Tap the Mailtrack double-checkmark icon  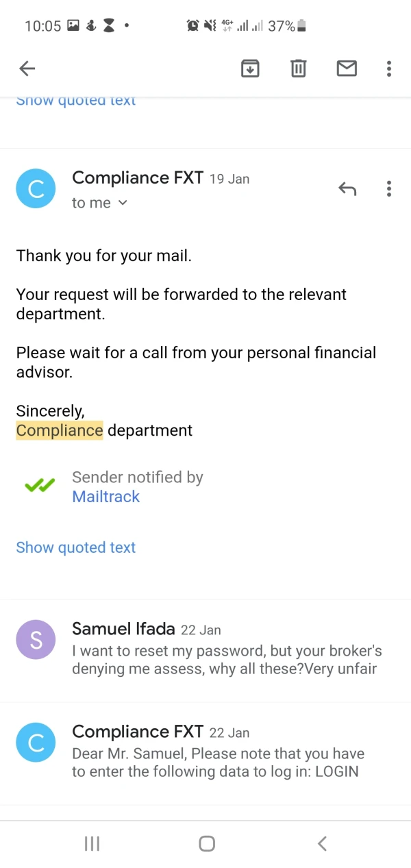pos(40,486)
